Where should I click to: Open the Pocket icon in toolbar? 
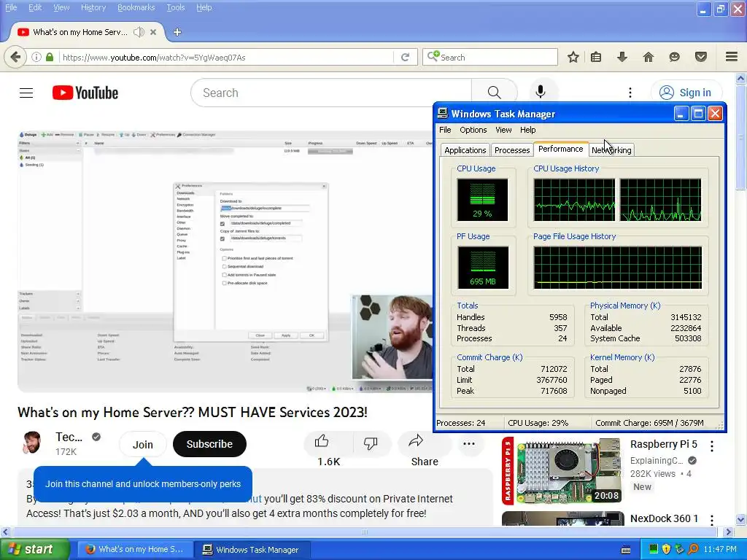pos(701,57)
